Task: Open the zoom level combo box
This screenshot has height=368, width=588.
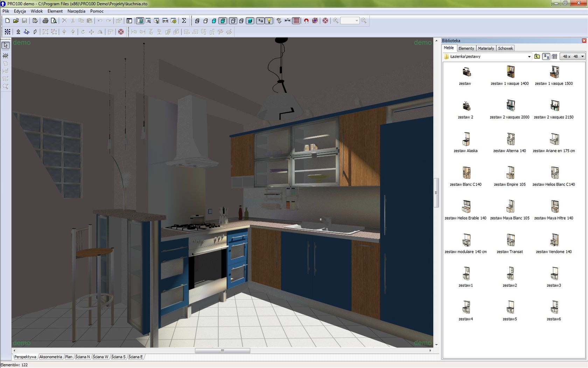Action: (350, 21)
